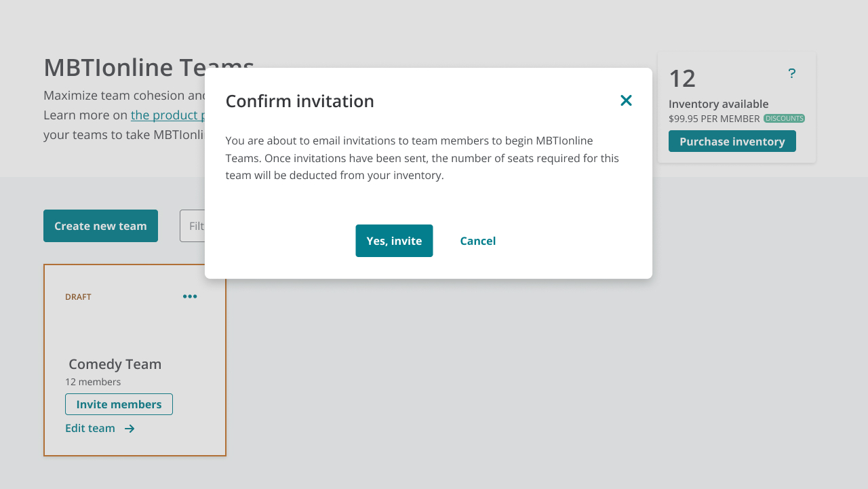The image size is (868, 489).
Task: Click the MBTIonline Teams page heading
Action: coord(149,68)
